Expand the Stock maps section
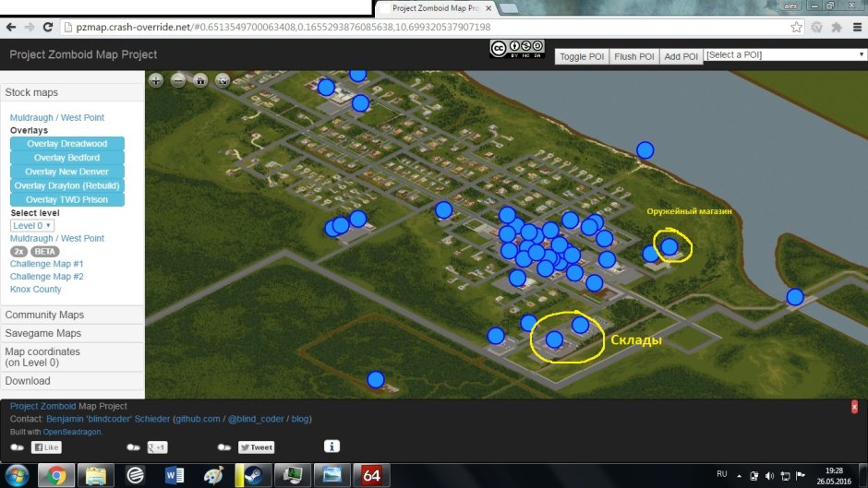 (72, 92)
